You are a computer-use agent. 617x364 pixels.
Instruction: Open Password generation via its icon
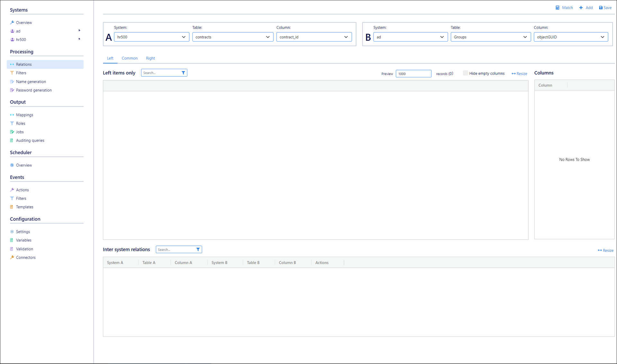point(12,90)
